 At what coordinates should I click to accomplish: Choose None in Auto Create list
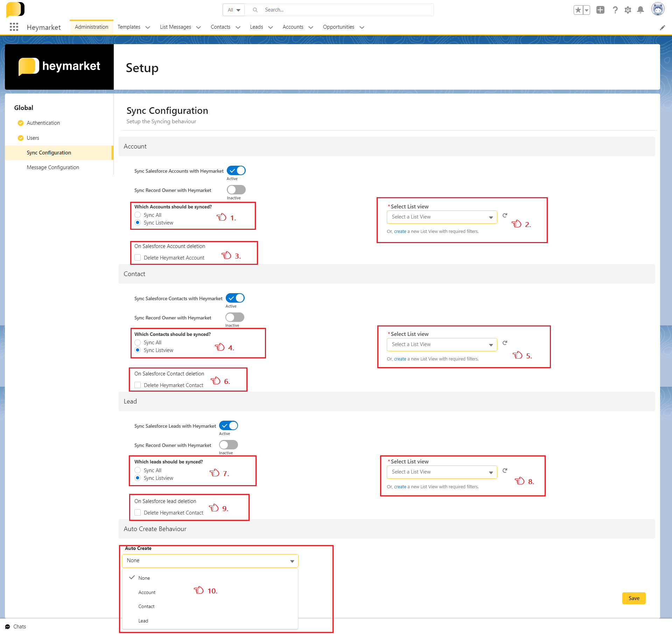pos(210,578)
